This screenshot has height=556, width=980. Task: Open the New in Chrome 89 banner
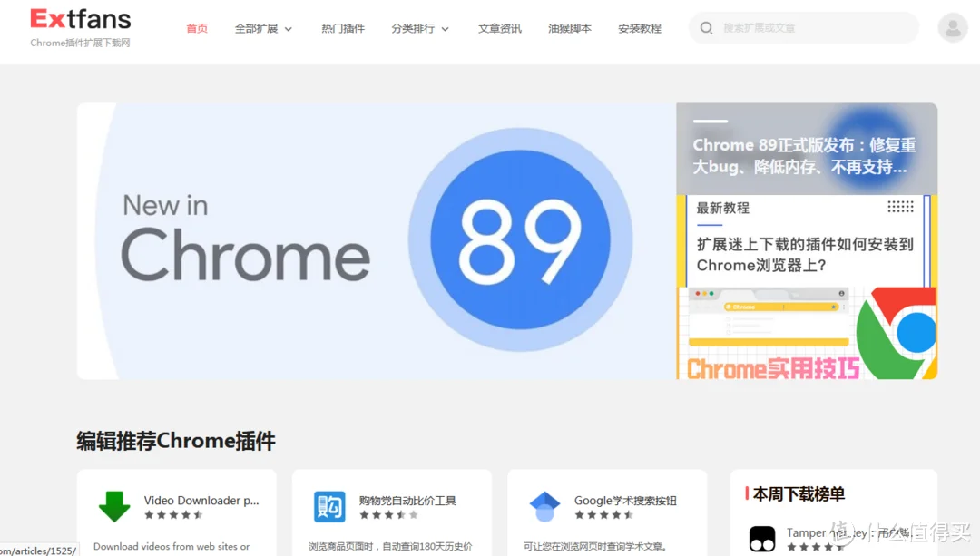click(x=377, y=241)
